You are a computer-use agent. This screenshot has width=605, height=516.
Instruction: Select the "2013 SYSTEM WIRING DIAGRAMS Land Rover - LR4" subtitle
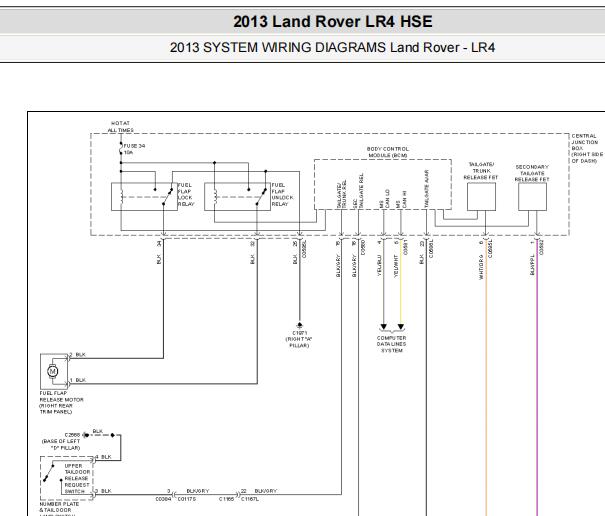point(332,47)
